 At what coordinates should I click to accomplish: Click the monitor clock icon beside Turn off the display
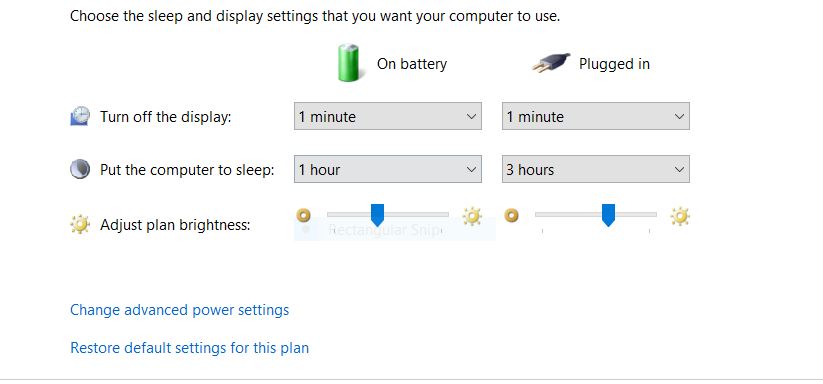point(80,116)
